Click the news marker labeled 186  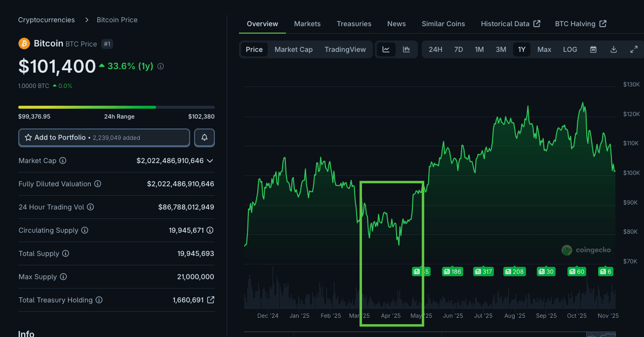452,271
